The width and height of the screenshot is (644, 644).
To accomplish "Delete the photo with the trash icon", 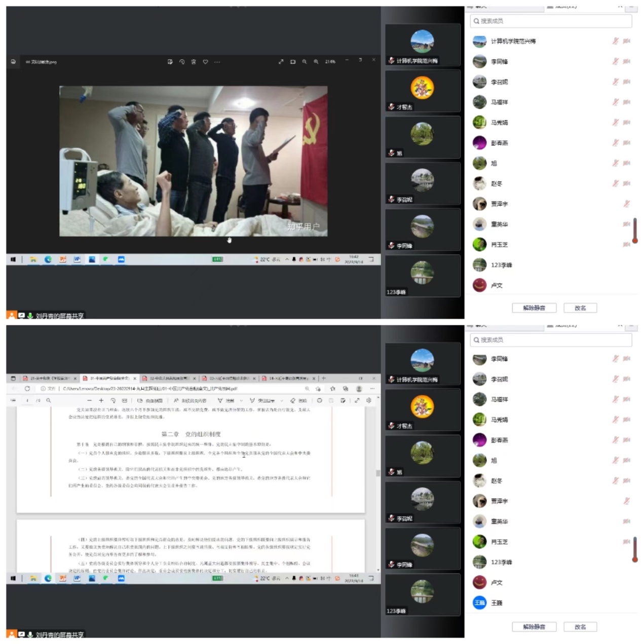I will point(194,62).
